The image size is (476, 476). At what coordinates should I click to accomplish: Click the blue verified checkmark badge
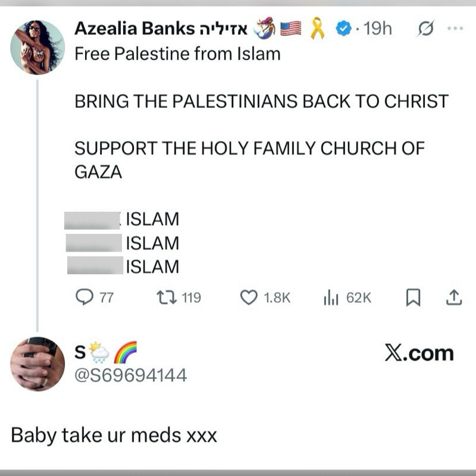[x=342, y=28]
